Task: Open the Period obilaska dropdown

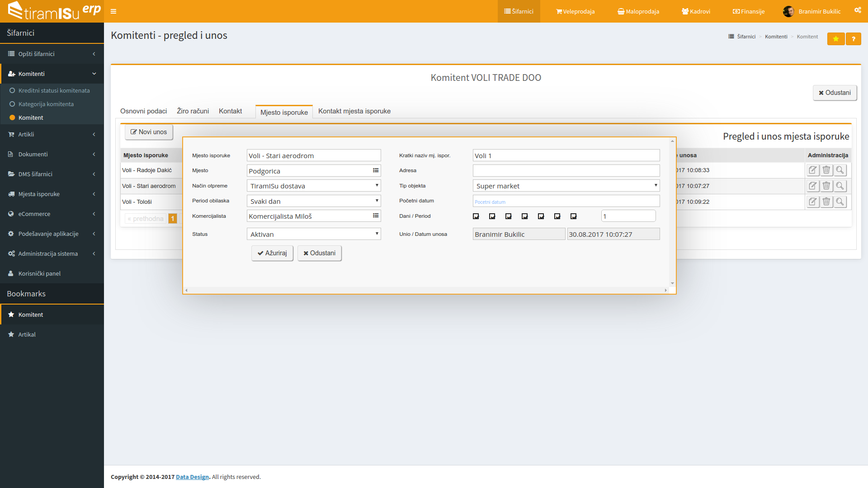Action: click(x=314, y=201)
